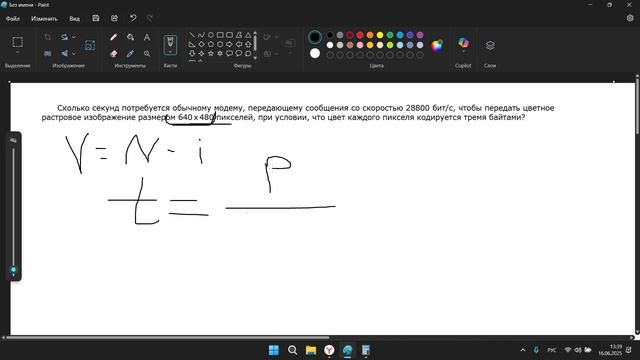
Task: Expand the Selection options dropdown
Action: click(x=18, y=53)
